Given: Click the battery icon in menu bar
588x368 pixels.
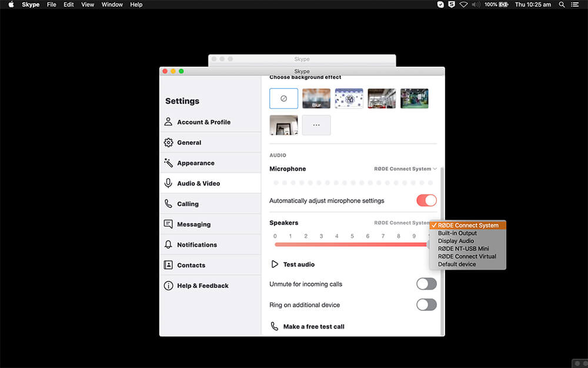Looking at the screenshot, I should pyautogui.click(x=504, y=5).
